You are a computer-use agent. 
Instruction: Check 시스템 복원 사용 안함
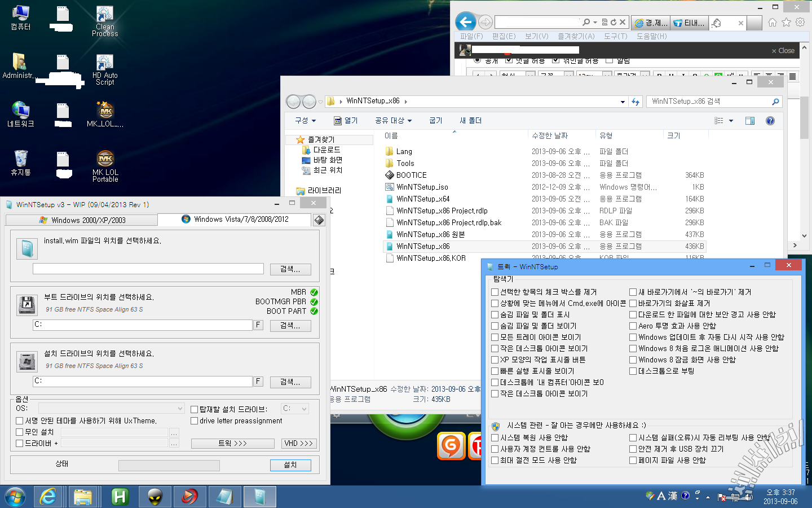click(x=495, y=437)
